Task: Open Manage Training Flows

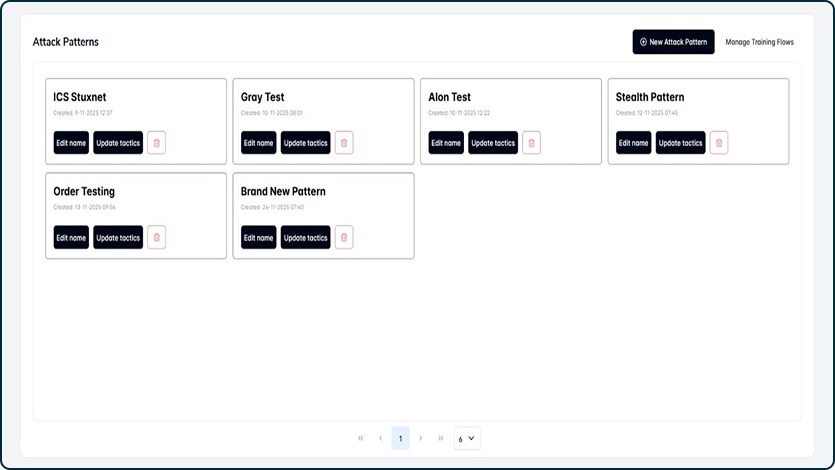Action: point(759,42)
